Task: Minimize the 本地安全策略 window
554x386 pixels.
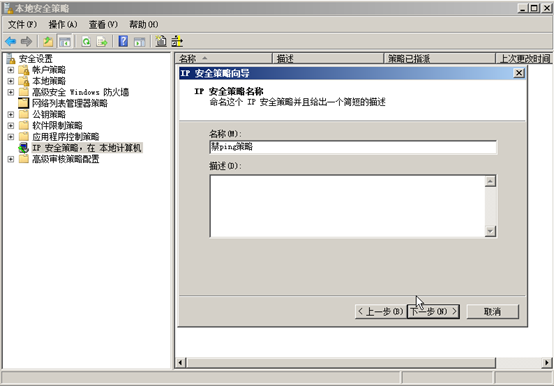Action: (523, 8)
